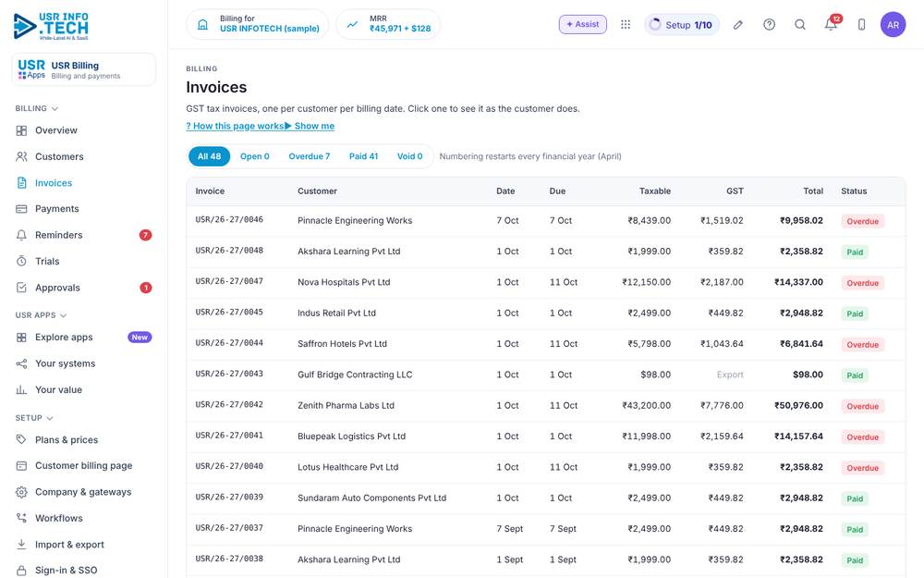Viewport: 924px width, 578px height.
Task: Click the Assist button
Action: click(x=583, y=24)
